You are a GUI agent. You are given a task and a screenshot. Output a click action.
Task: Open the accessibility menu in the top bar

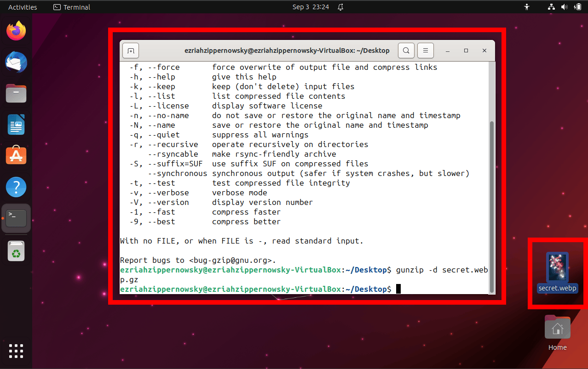click(x=526, y=7)
